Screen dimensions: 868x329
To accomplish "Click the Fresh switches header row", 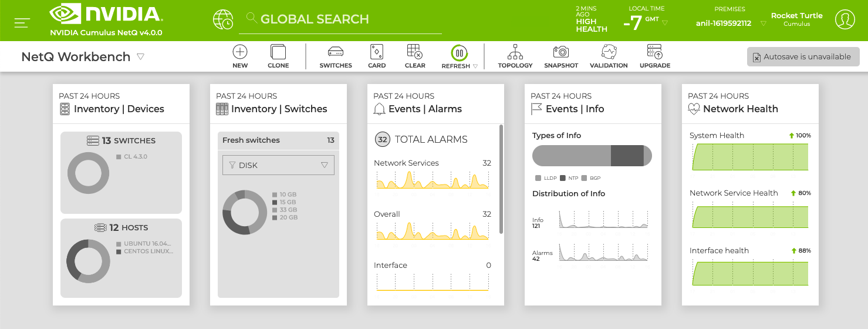I will click(278, 140).
